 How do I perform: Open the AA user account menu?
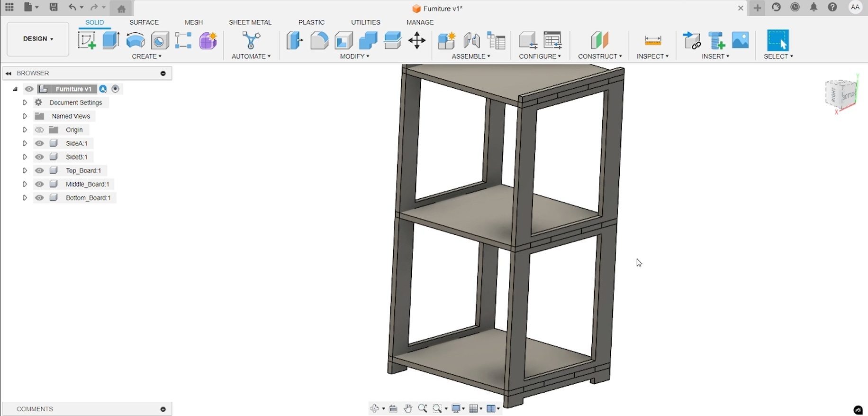pyautogui.click(x=855, y=7)
